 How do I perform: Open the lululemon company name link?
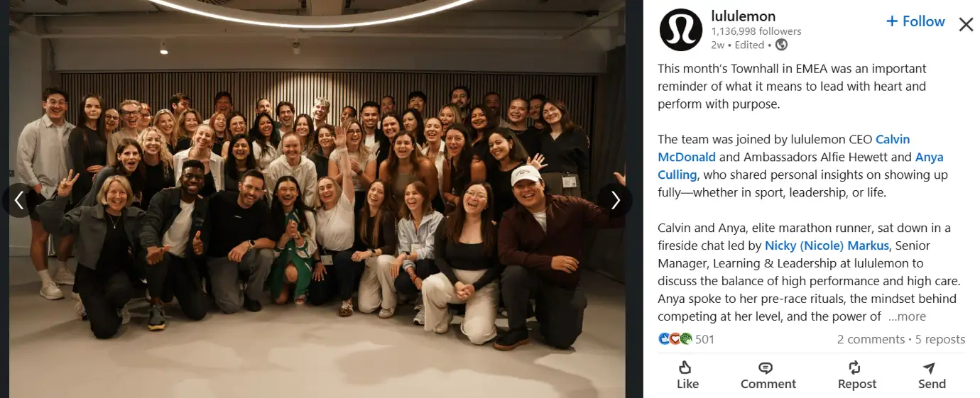tap(743, 16)
